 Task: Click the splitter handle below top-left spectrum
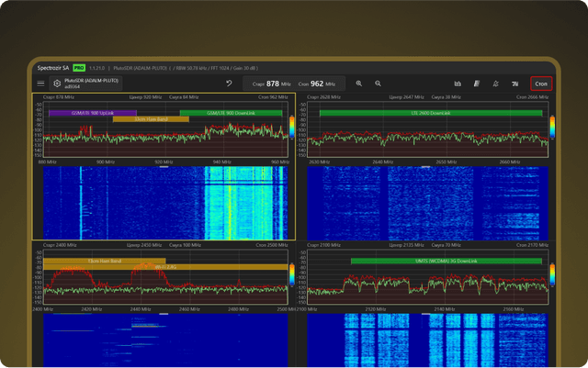(164, 167)
